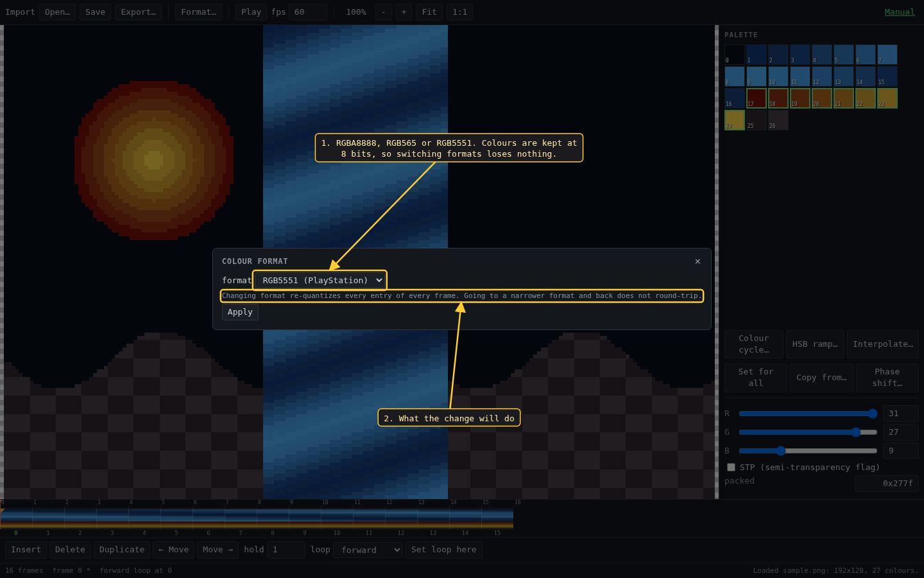The height and width of the screenshot is (578, 924).
Task: Click the Apply button in Colour Format
Action: (240, 312)
